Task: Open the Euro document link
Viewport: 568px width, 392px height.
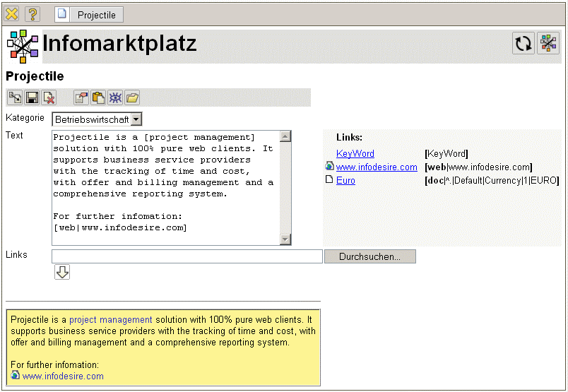Action: click(345, 180)
